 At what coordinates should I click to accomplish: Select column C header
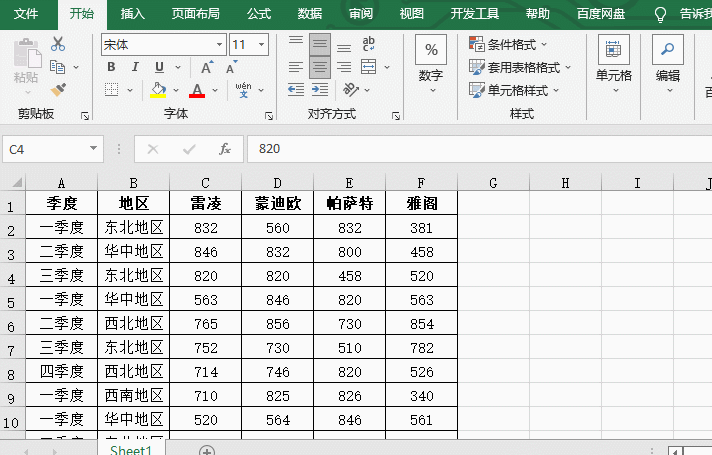[x=205, y=183]
